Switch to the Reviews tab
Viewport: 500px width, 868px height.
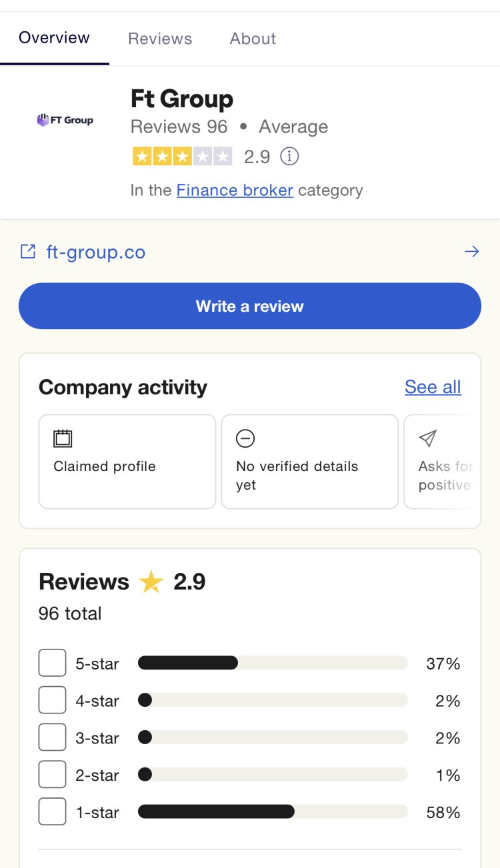pyautogui.click(x=160, y=39)
